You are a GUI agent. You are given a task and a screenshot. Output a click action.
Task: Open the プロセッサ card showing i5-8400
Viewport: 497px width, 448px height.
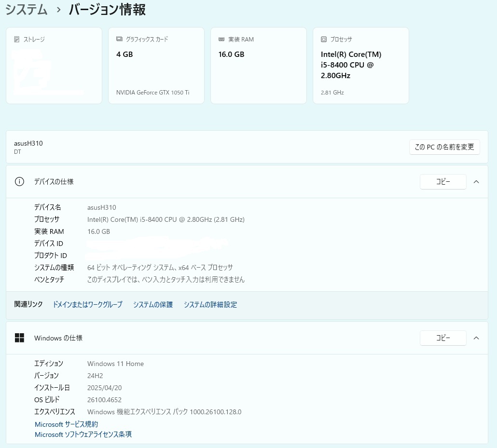tap(361, 66)
